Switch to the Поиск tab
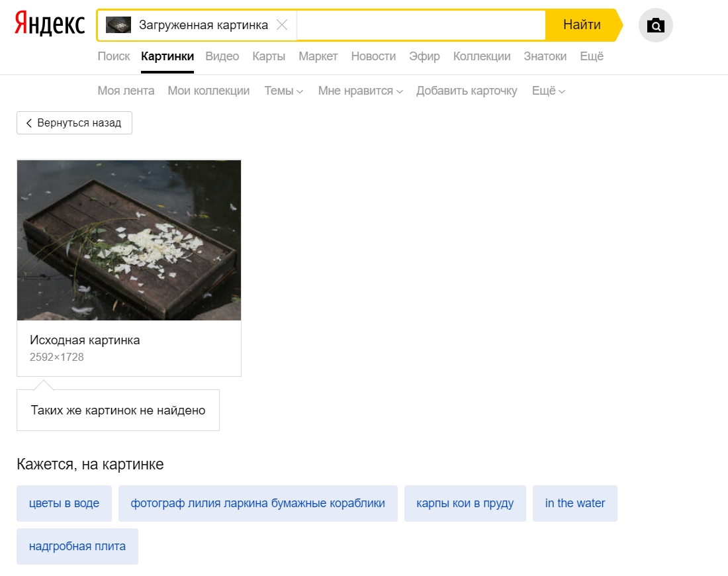 tap(114, 56)
